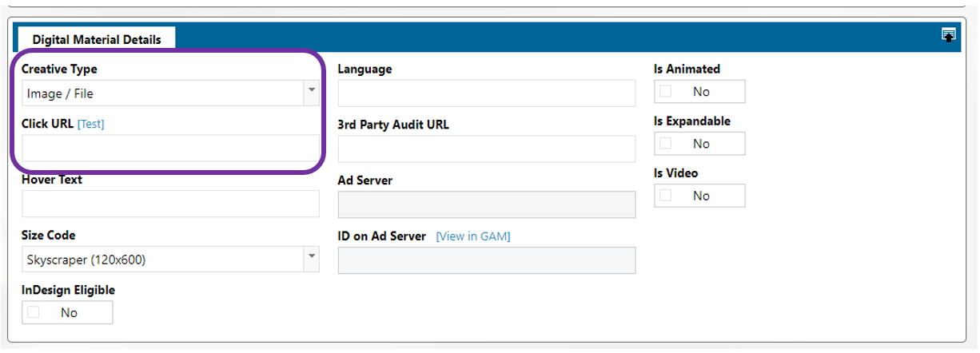
Task: Tick the InDesign Eligible checkbox
Action: point(34,312)
